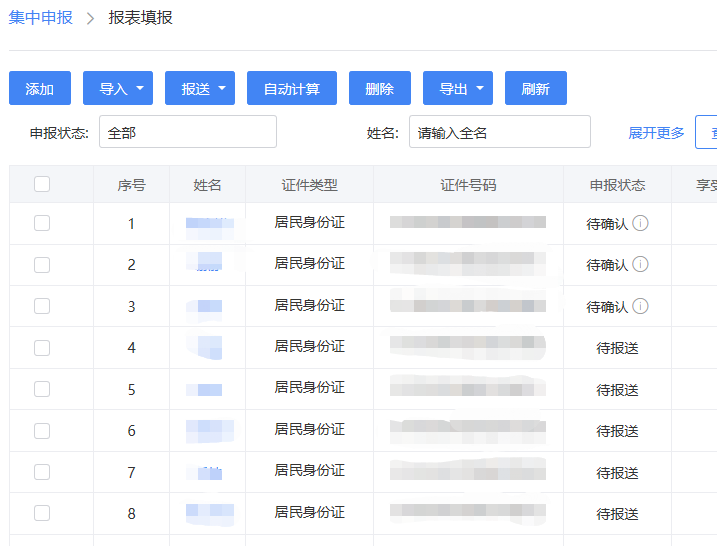
Task: Click info icon beside row 3 待确认
Action: (641, 306)
